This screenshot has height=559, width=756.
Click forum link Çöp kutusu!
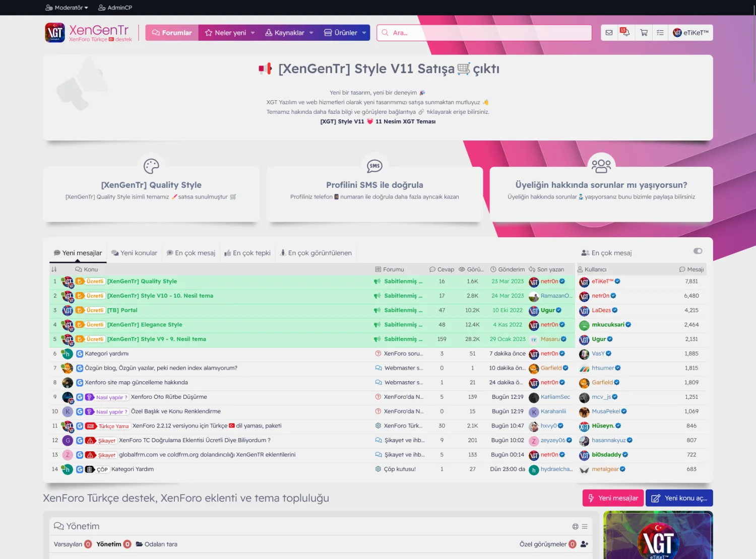pos(400,469)
